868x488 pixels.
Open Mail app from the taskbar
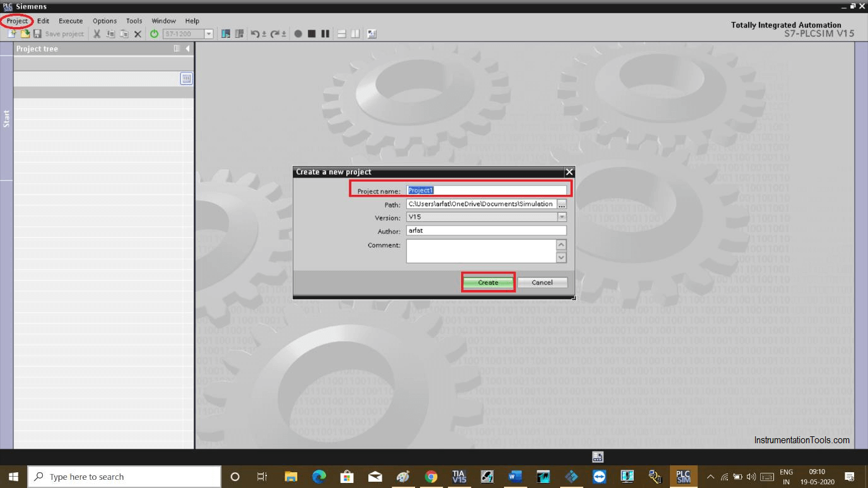click(x=375, y=477)
